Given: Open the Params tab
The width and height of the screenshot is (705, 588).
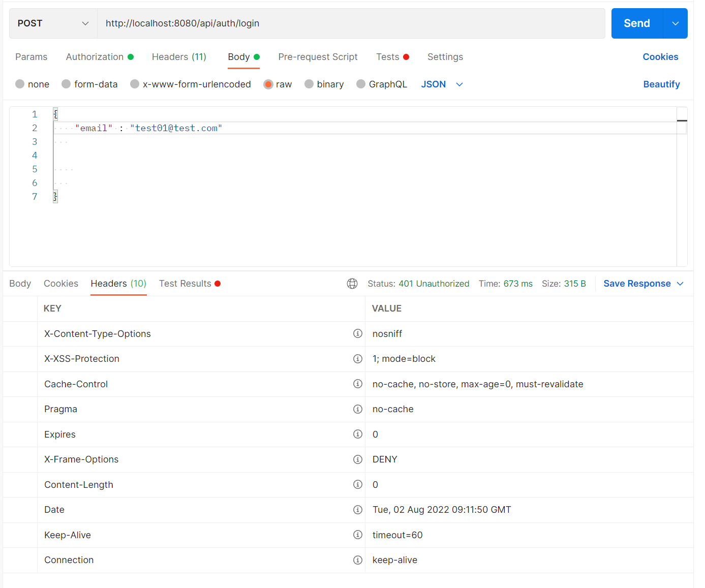Looking at the screenshot, I should pyautogui.click(x=32, y=57).
